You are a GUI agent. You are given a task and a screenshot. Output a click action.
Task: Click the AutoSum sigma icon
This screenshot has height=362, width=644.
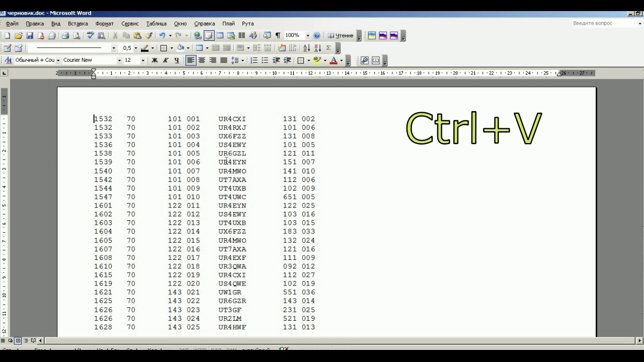[329, 48]
